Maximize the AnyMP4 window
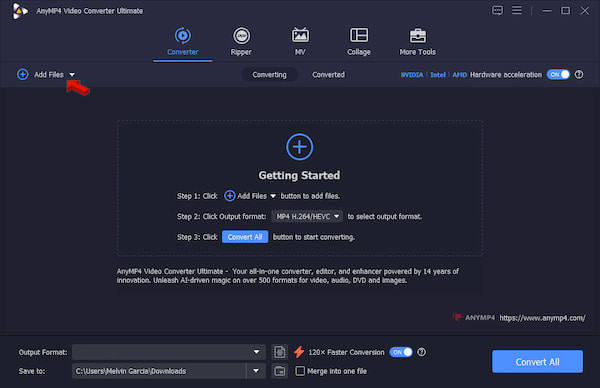Image resolution: width=600 pixels, height=388 pixels. tap(565, 11)
